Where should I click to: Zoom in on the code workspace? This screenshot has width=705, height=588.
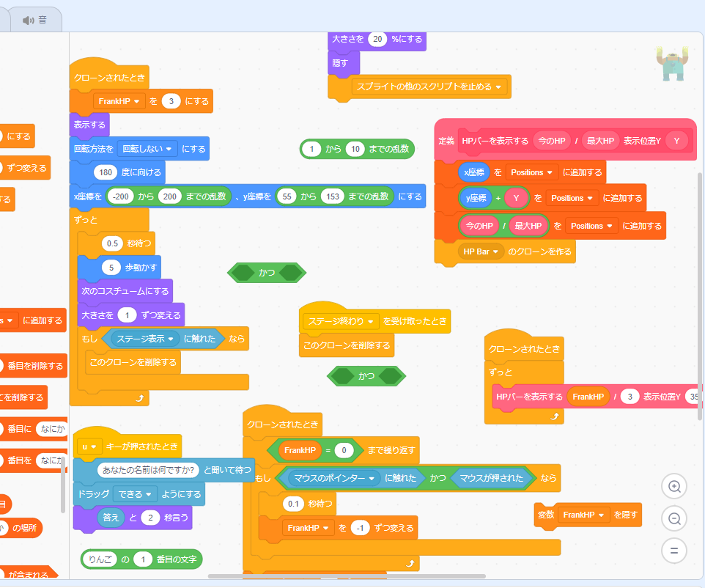click(x=674, y=487)
